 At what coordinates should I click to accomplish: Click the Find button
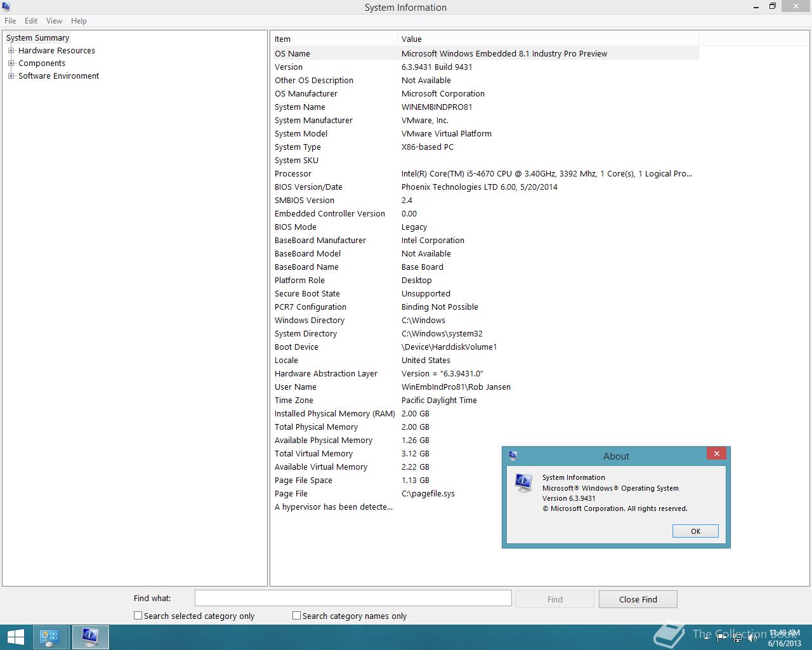tap(555, 599)
